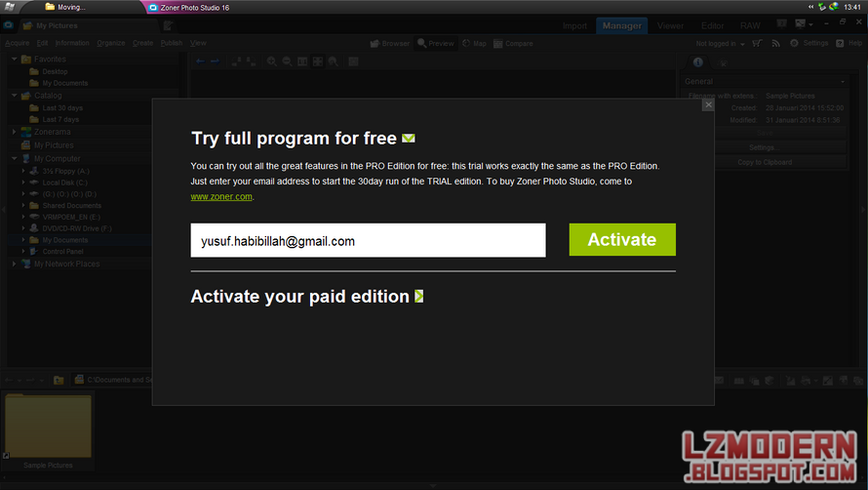Image resolution: width=868 pixels, height=490 pixels.
Task: Click the blue forward arrow in preview toolbar
Action: 216,61
